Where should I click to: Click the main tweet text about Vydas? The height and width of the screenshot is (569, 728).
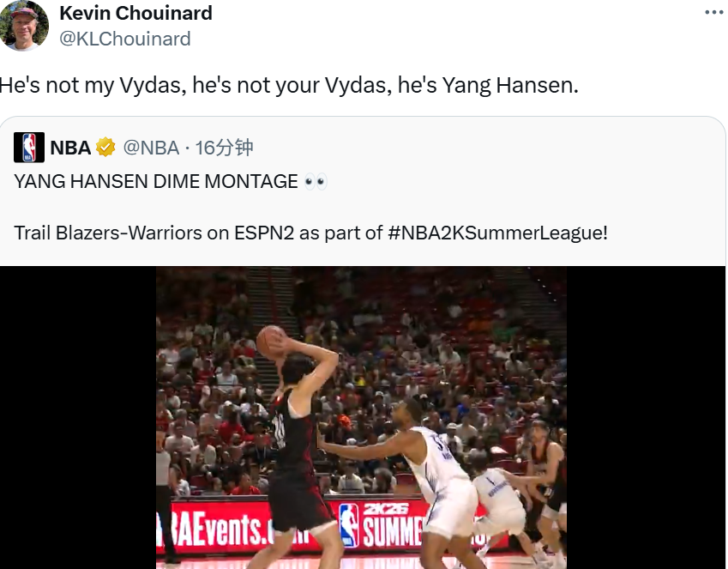(x=289, y=85)
